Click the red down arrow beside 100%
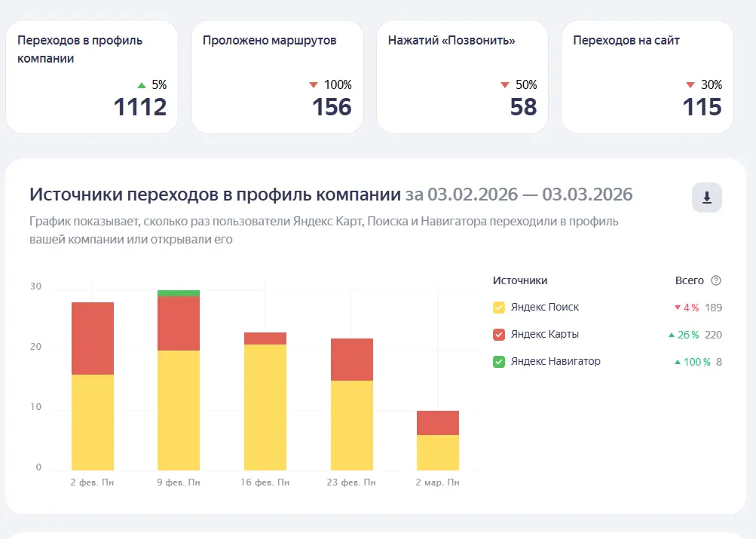Viewport: 756px width, 539px height. click(314, 85)
